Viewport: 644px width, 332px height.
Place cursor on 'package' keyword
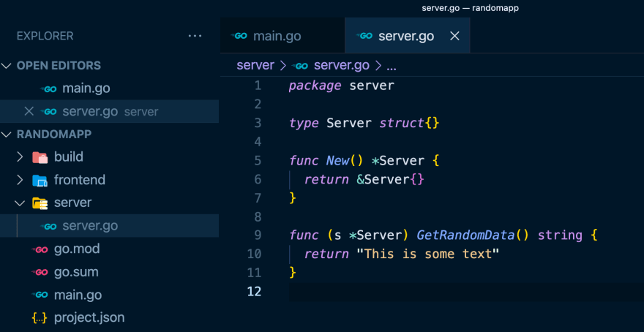(315, 86)
